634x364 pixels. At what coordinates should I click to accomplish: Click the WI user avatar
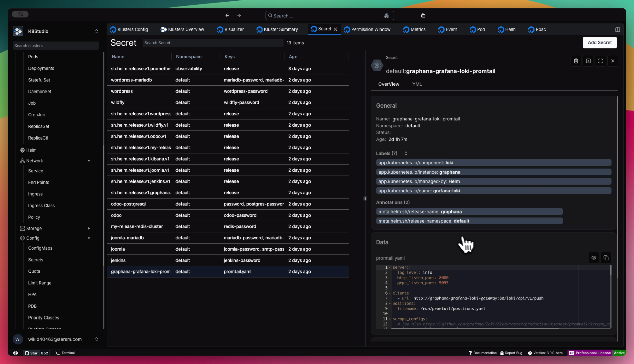18,339
